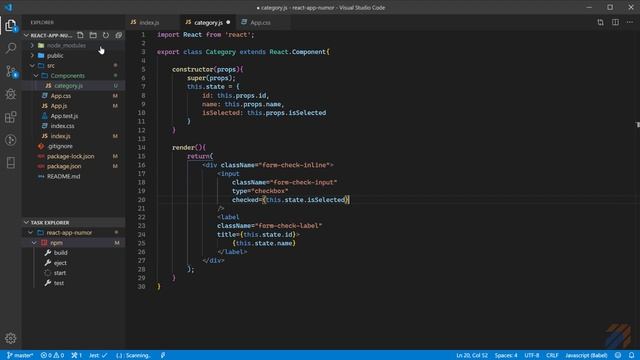640x360 pixels.
Task: Click the unsaved dot on category.js tab
Action: (228, 22)
